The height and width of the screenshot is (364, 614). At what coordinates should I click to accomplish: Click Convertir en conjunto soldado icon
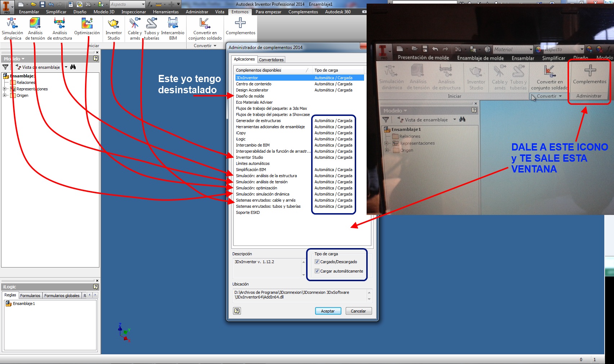click(205, 29)
